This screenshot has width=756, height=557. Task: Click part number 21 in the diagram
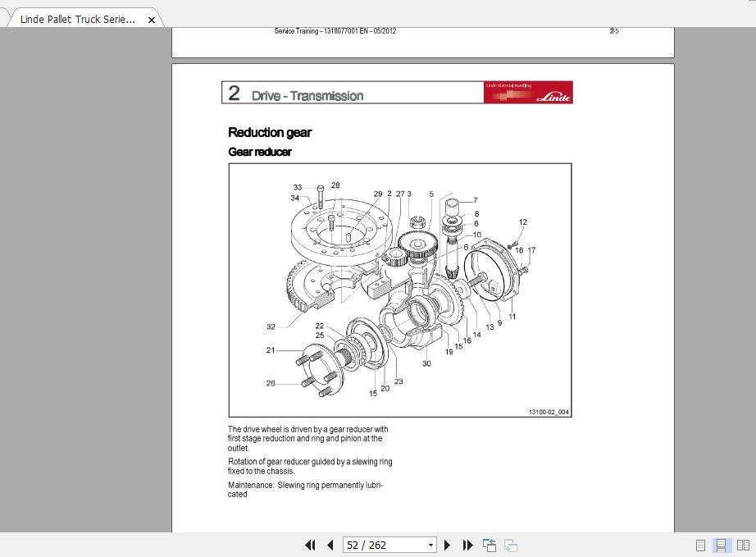pos(271,350)
